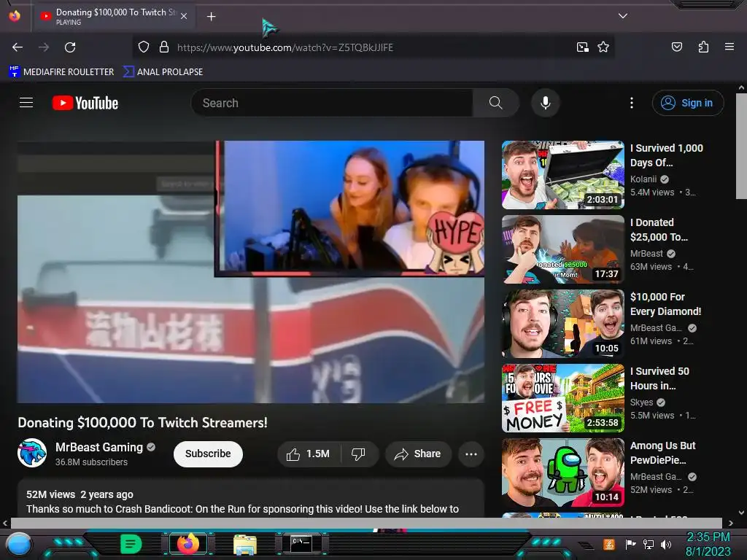This screenshot has height=560, width=747.
Task: Share this video
Action: (x=418, y=454)
